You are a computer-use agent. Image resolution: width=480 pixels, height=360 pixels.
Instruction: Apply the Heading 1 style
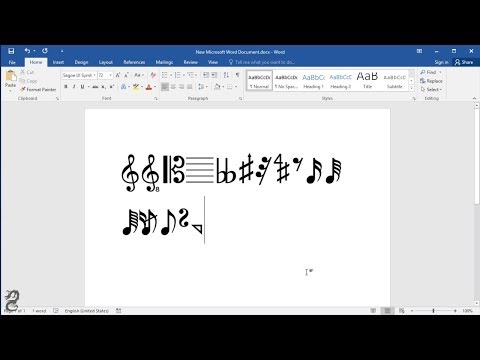pyautogui.click(x=313, y=80)
